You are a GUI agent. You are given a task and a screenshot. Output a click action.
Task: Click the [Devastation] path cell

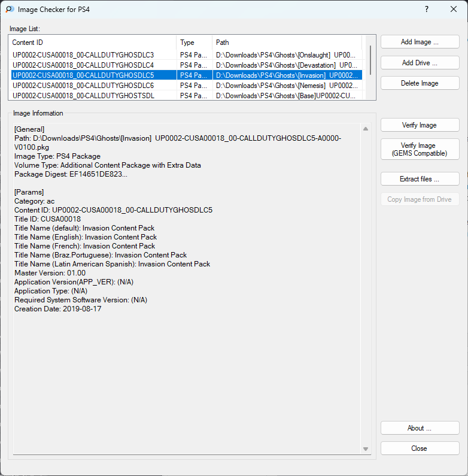click(x=287, y=65)
